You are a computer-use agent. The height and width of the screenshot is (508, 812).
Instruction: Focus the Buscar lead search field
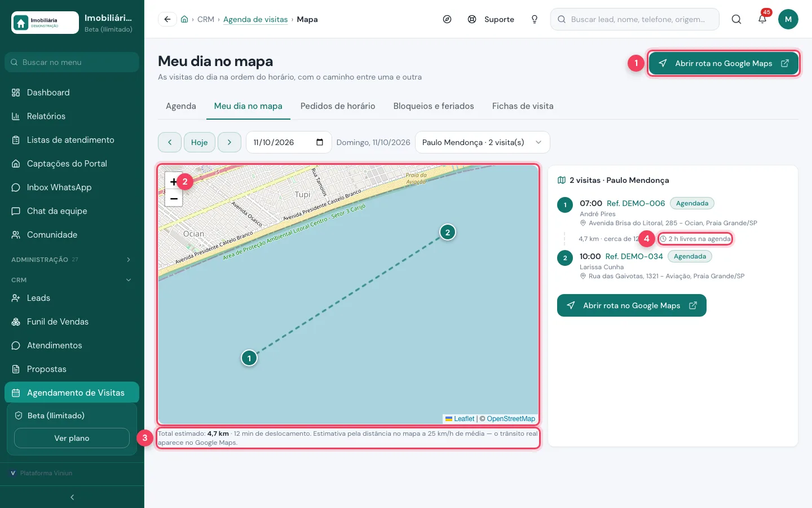click(x=635, y=19)
